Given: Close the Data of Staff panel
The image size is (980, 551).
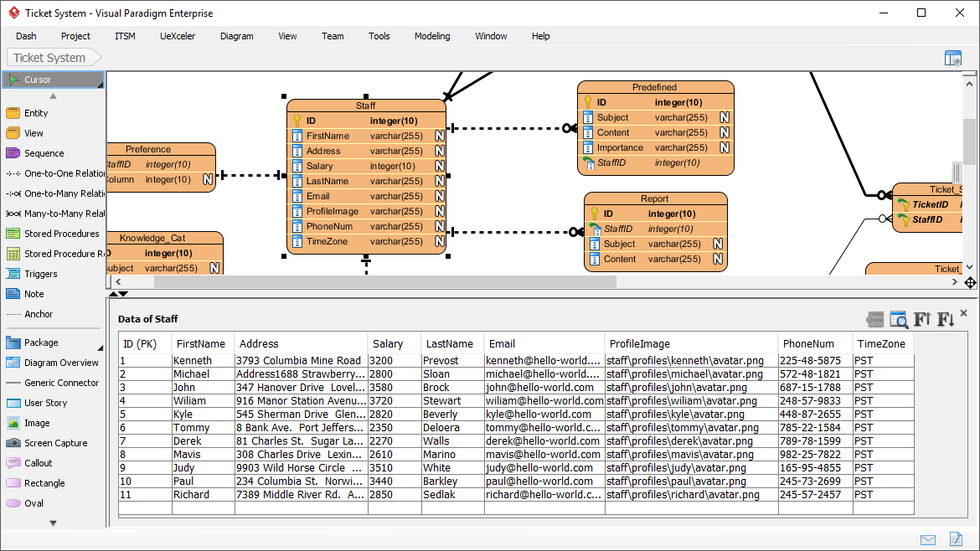Looking at the screenshot, I should (x=963, y=312).
